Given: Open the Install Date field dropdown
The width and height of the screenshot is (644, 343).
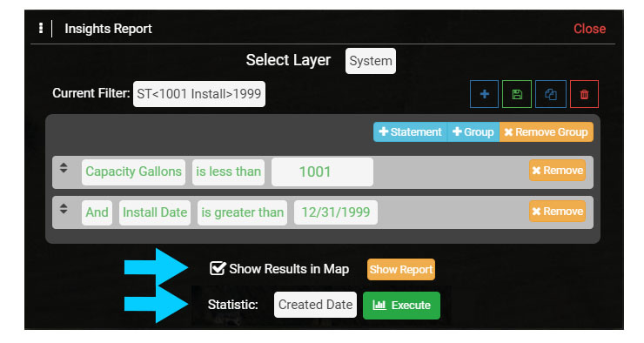Looking at the screenshot, I should 155,212.
